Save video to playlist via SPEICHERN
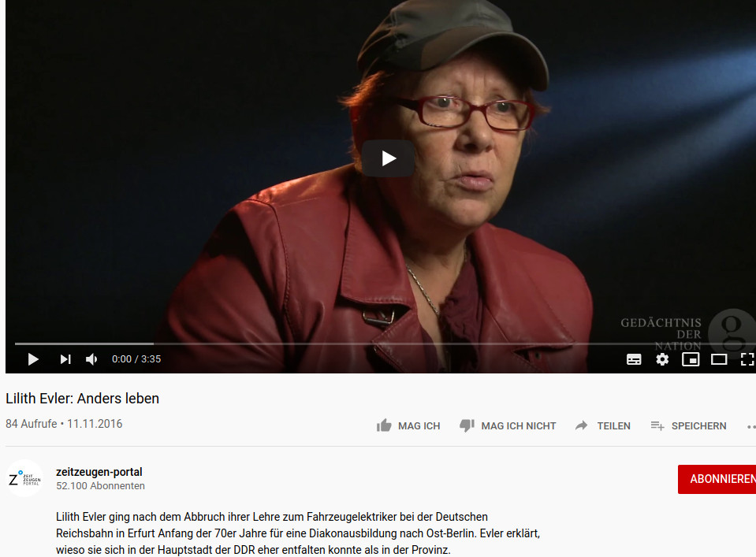Screen dimensions: 756x557 tap(688, 426)
